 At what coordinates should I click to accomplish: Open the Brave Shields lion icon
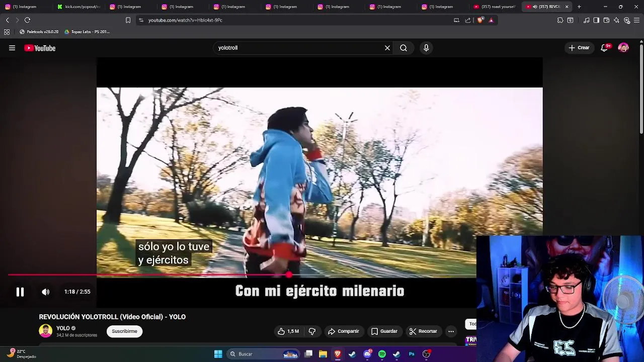[x=480, y=20]
